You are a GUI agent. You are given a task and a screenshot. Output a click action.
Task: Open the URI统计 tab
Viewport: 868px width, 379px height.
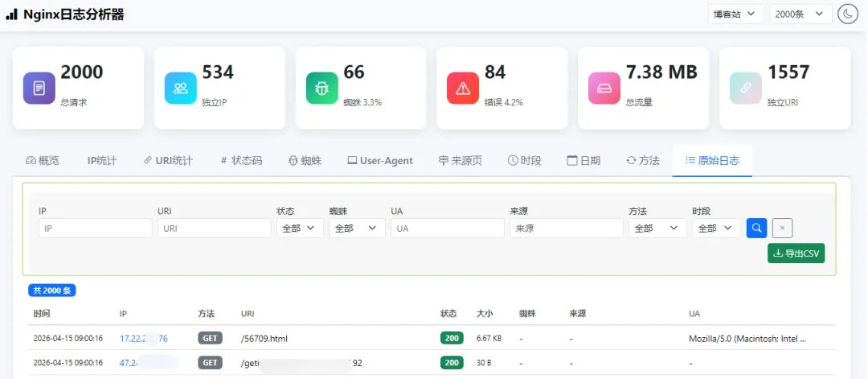(168, 161)
